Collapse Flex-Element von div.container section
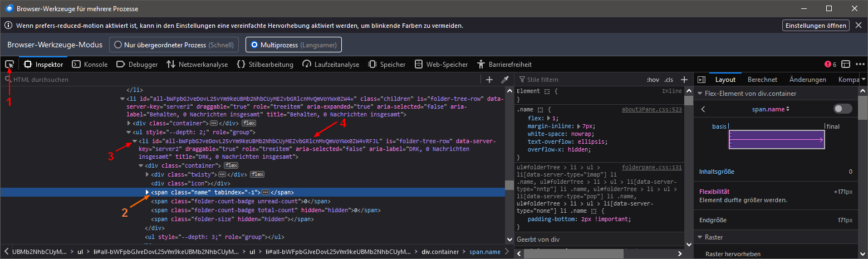This screenshot has width=868, height=259. click(x=699, y=94)
